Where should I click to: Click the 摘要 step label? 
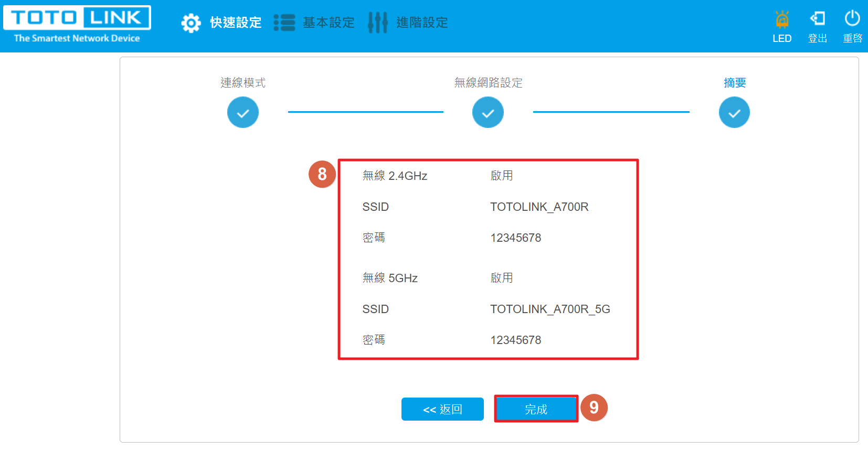[735, 83]
